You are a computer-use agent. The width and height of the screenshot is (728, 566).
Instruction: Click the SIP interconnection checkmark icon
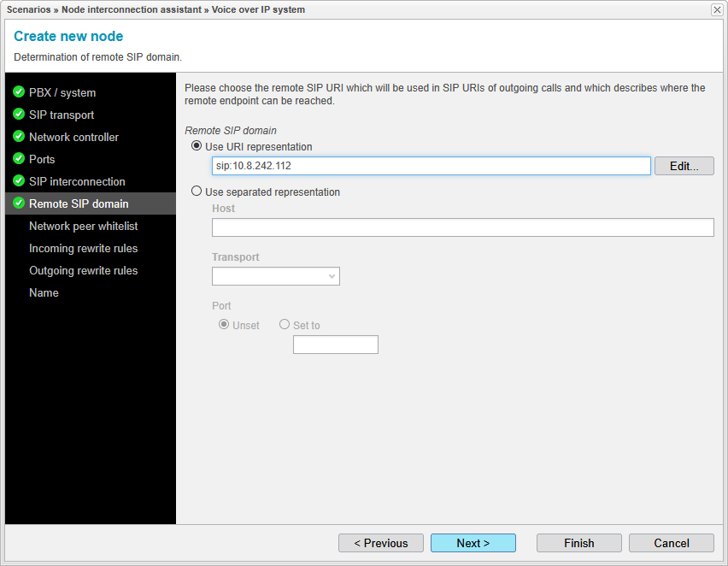tap(19, 181)
